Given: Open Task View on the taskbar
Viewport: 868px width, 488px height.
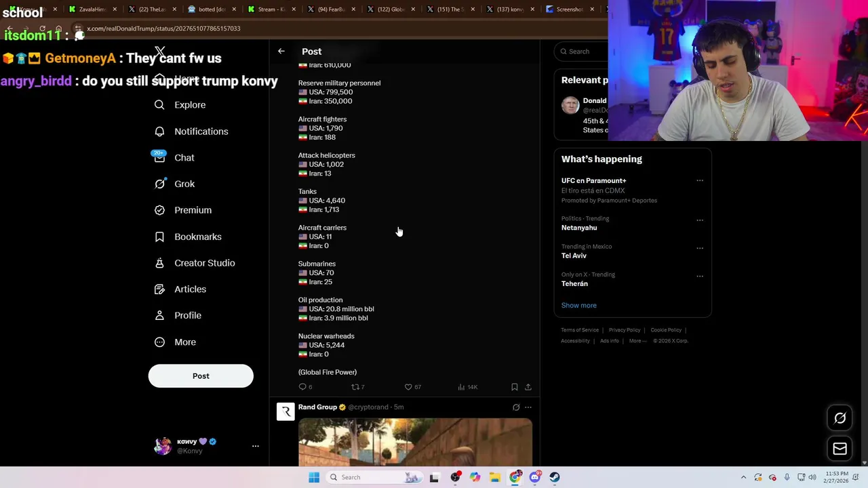Looking at the screenshot, I should pyautogui.click(x=434, y=477).
